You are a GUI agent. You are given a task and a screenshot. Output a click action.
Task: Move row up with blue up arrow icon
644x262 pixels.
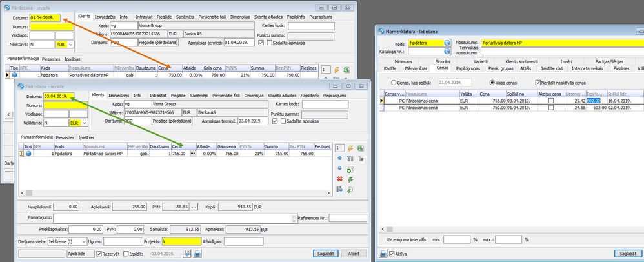point(339,159)
